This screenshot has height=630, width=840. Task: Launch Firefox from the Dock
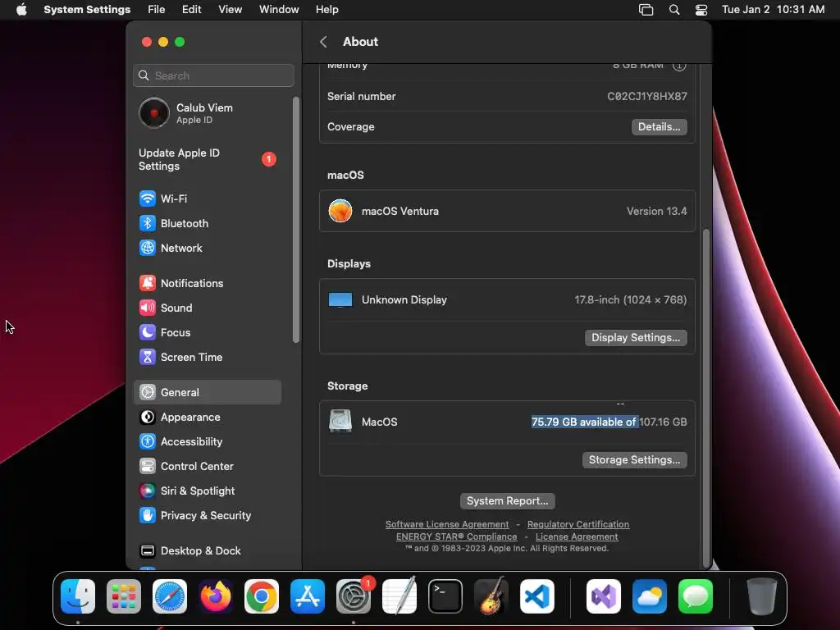click(216, 596)
